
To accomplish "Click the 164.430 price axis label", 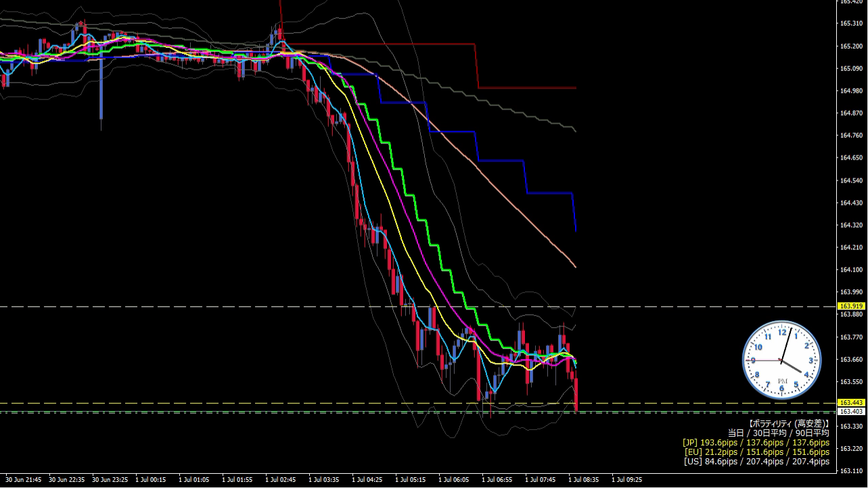I will (x=851, y=203).
